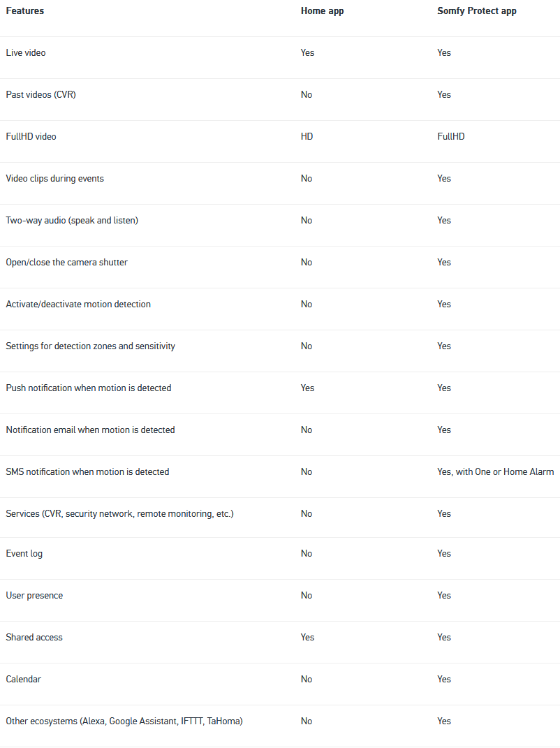
Task: Click Push notification when motion is detected
Action: pyautogui.click(x=88, y=388)
